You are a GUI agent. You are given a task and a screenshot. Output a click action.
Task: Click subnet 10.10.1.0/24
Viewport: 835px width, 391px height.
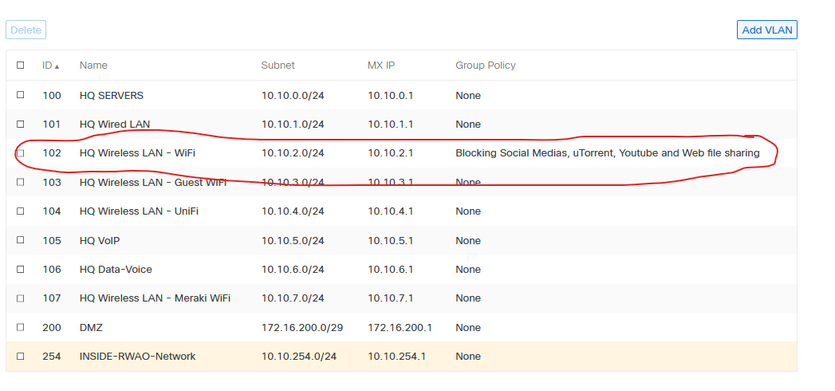(x=292, y=125)
